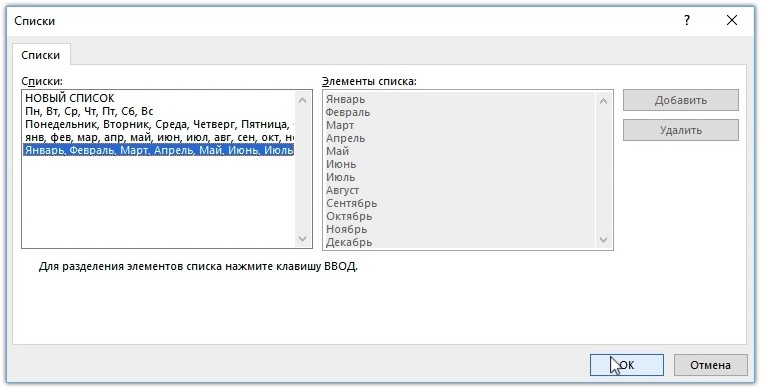This screenshot has height=389, width=761.
Task: Click Январь in the list elements
Action: 346,99
